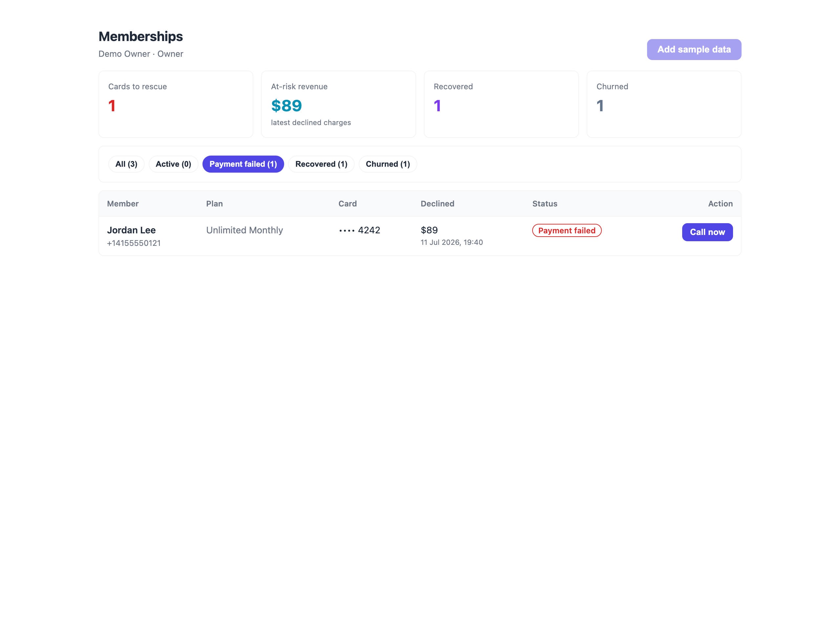Click the card ending 4242
840x617 pixels.
click(x=359, y=230)
